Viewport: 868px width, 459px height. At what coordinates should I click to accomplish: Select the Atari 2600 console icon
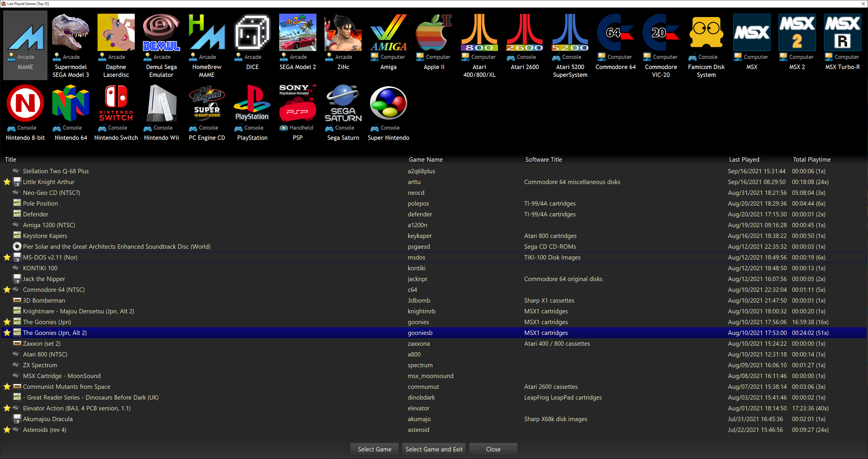525,33
